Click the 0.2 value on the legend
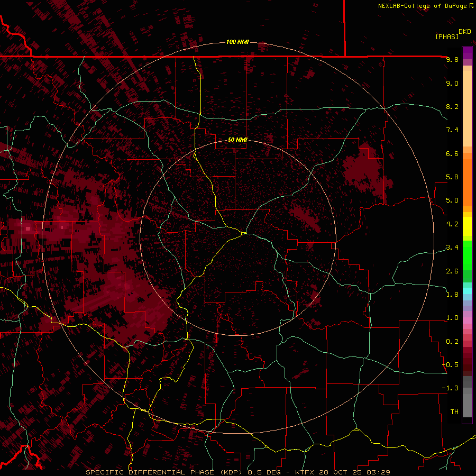 [452, 342]
